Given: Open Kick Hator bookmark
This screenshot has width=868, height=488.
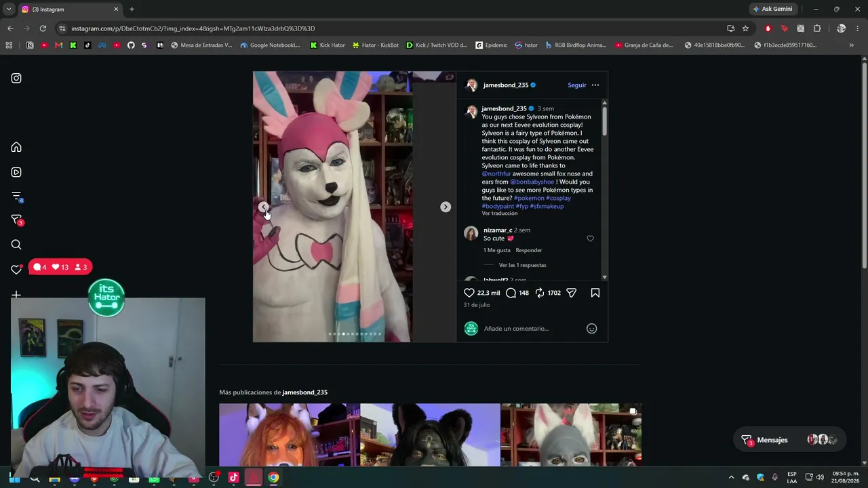Looking at the screenshot, I should [328, 45].
